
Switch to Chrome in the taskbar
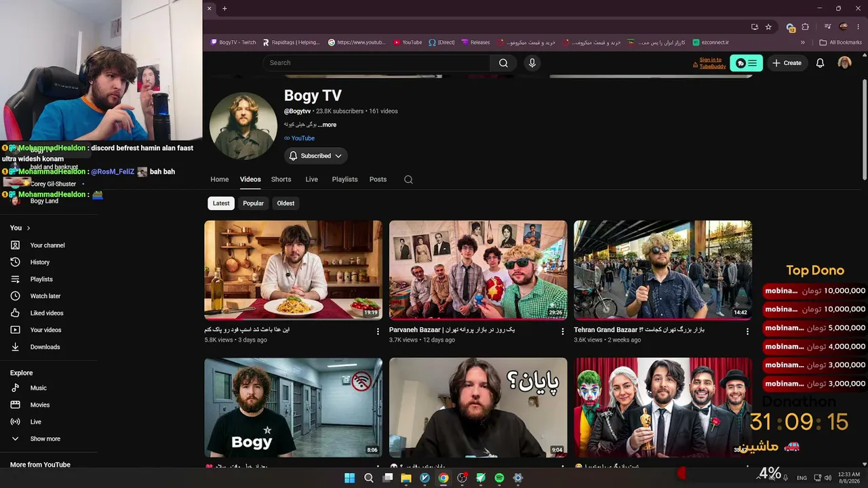[x=443, y=478]
